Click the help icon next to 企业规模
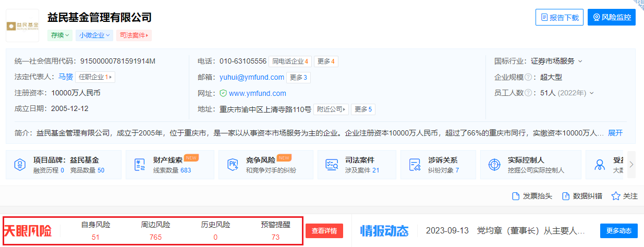 pos(529,77)
